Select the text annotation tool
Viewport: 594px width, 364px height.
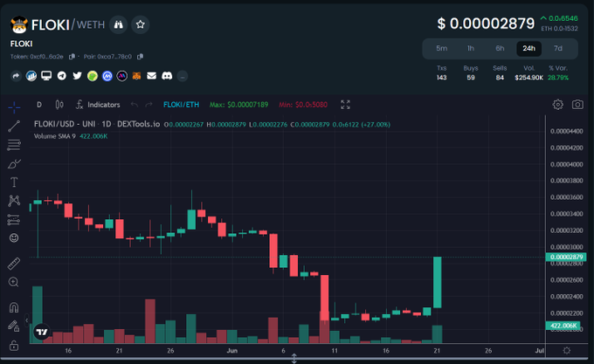(14, 182)
